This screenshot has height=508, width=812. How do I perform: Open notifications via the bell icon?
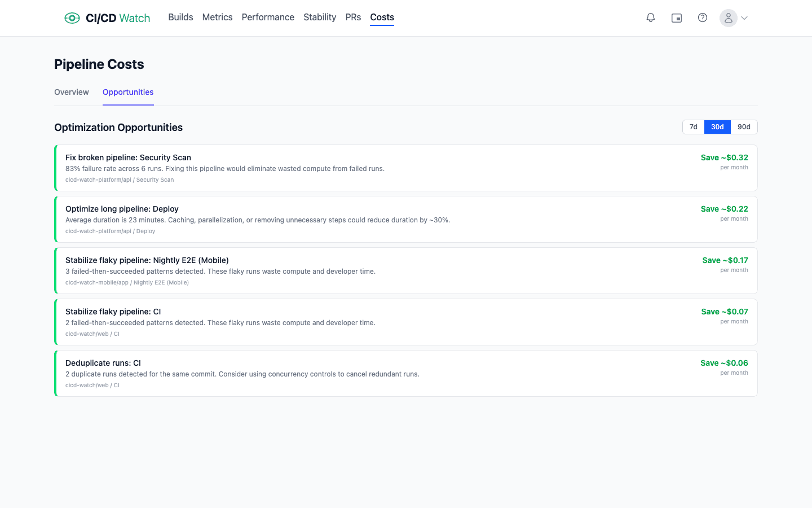(x=651, y=17)
